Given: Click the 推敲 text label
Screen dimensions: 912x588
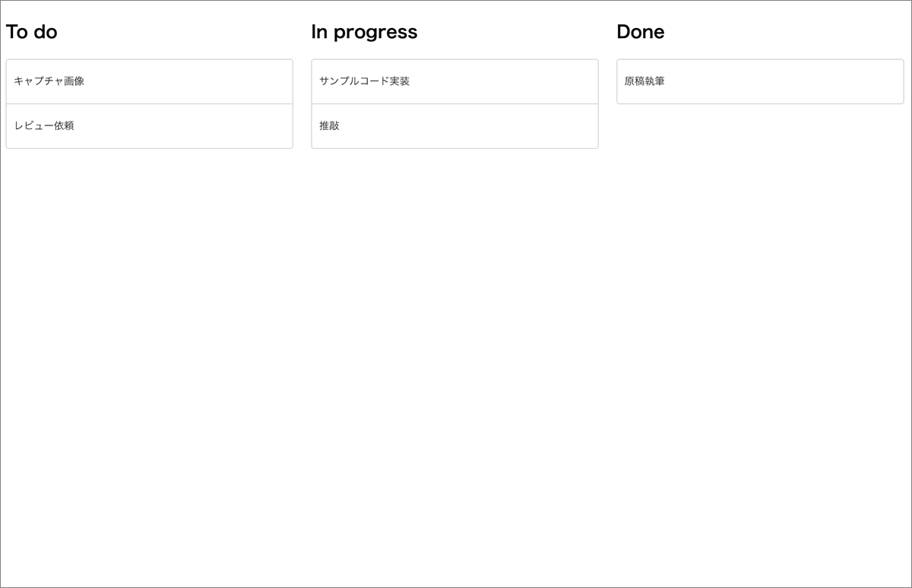Looking at the screenshot, I should pyautogui.click(x=330, y=126).
